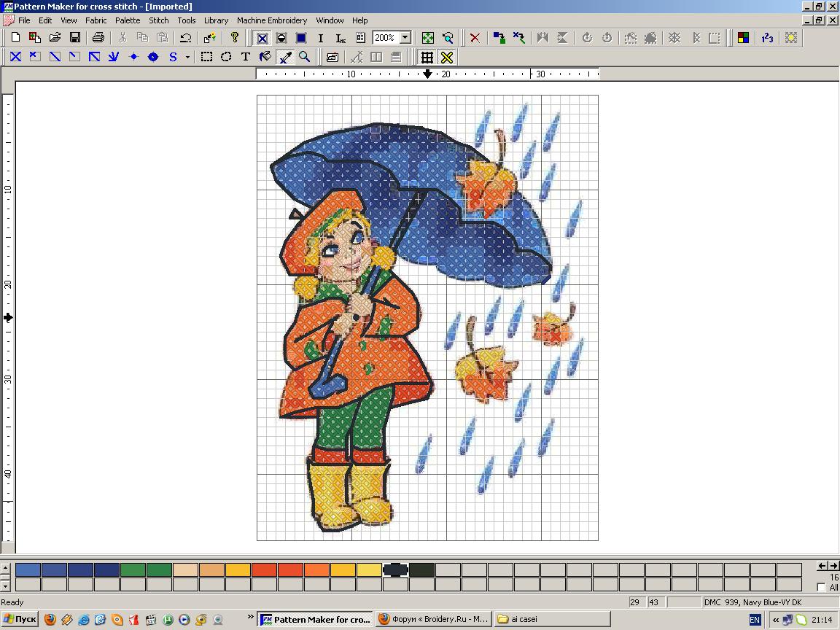Click the sewing machine embroidery icon
This screenshot has height=630, width=840.
coord(332,57)
